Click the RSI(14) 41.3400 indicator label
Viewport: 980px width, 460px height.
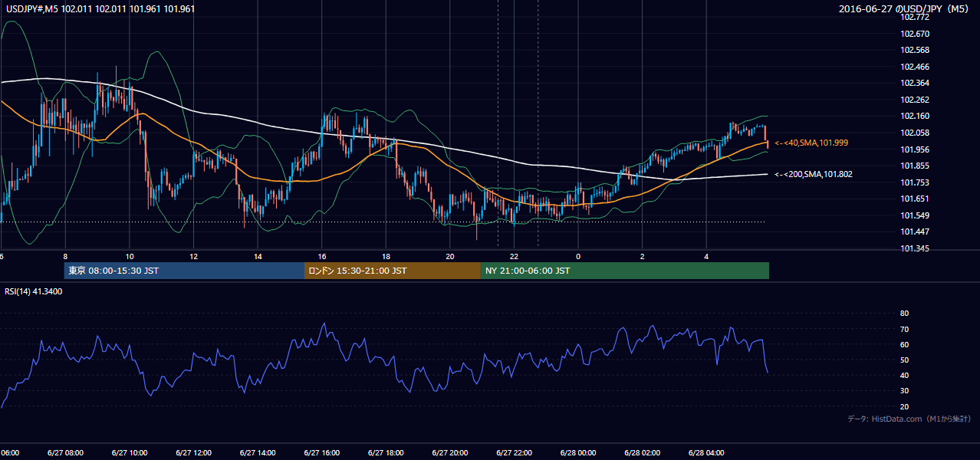pos(34,291)
